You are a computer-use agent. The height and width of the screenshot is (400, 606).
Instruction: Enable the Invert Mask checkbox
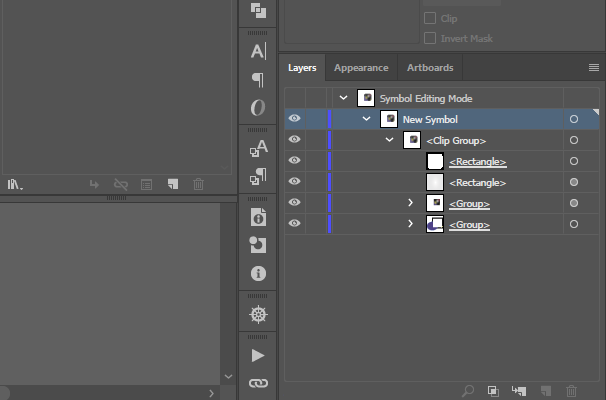[430, 38]
